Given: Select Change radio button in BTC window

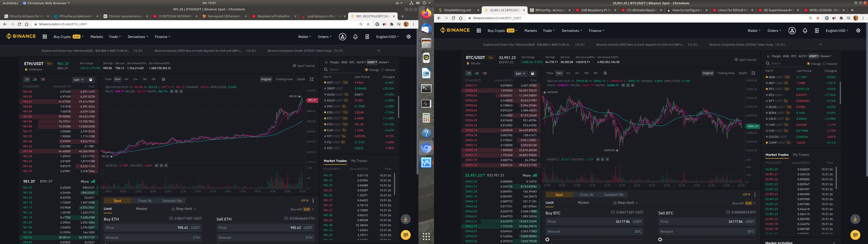Looking at the screenshot, I should 808,64.
